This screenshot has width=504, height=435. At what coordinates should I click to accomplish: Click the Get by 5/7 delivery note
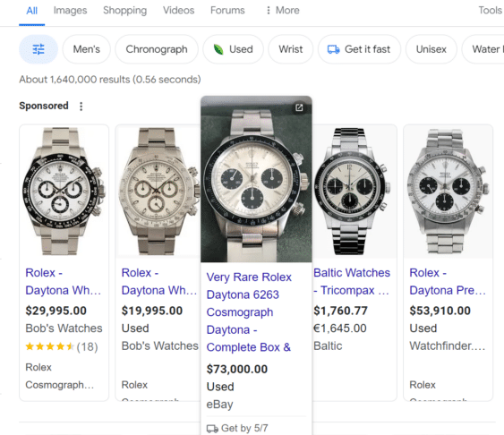click(x=237, y=428)
